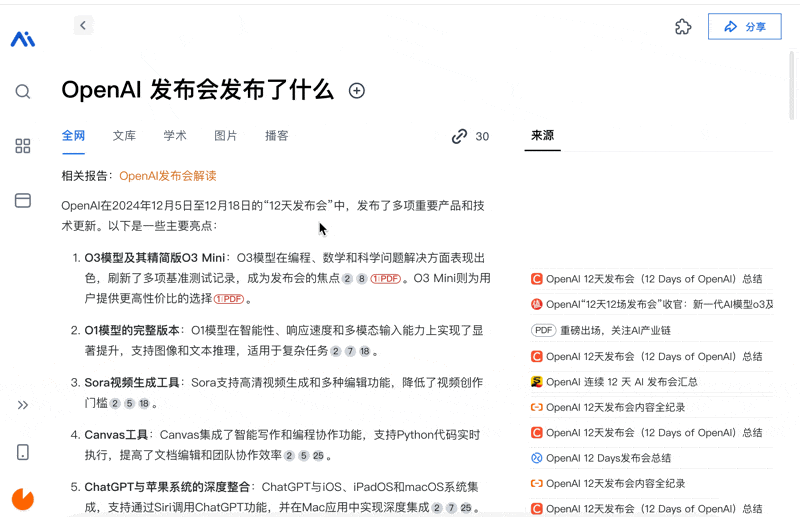Screen dimensions: 800x517
Task: Click icon of OpenAI 12 Days发布会总结 source
Action: coord(536,458)
